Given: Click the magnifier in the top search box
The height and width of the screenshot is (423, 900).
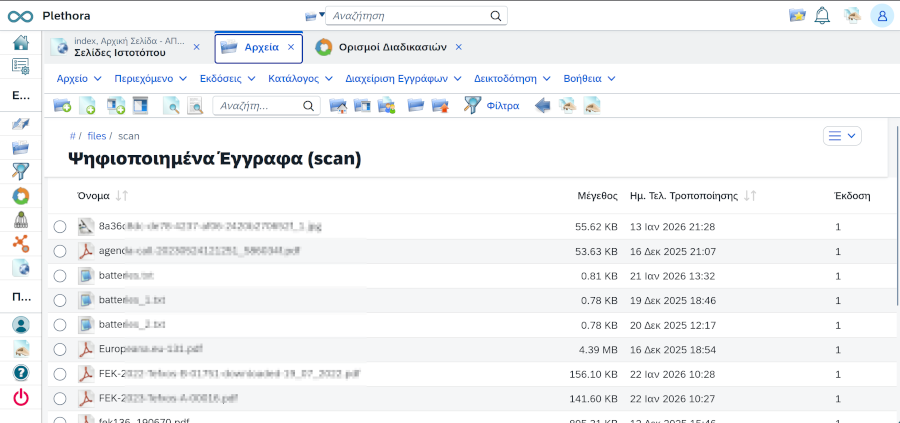Looking at the screenshot, I should (496, 16).
